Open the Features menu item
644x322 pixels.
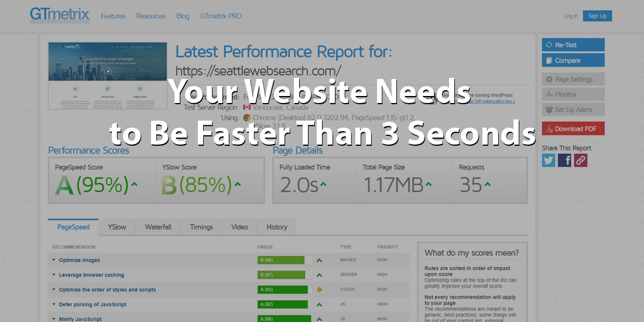[x=114, y=16]
